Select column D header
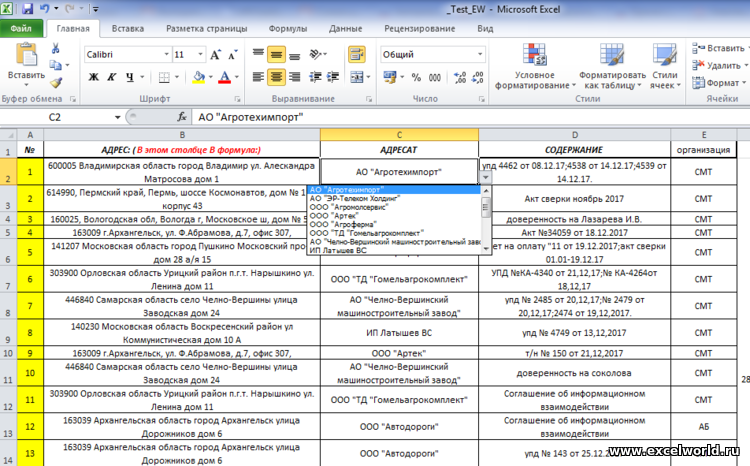 (x=574, y=135)
